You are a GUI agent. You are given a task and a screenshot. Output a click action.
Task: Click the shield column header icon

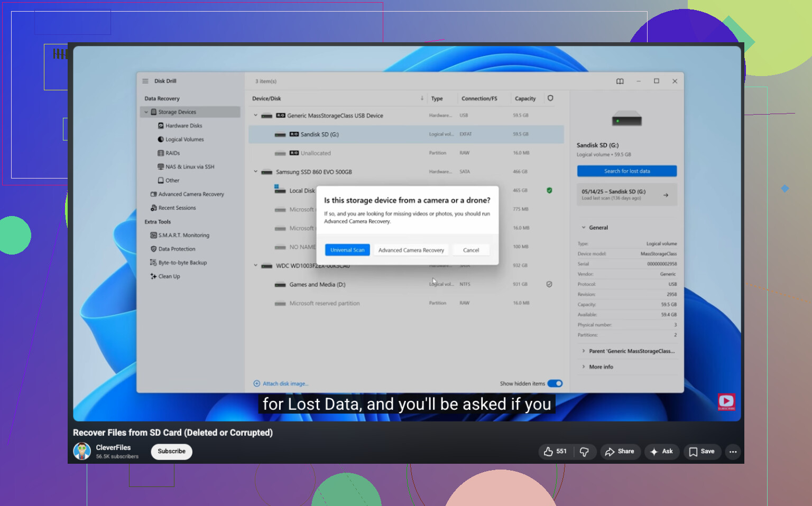tap(550, 98)
